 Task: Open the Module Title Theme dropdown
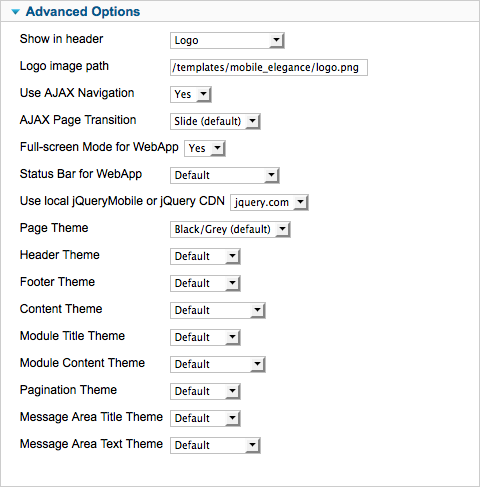pyautogui.click(x=205, y=337)
